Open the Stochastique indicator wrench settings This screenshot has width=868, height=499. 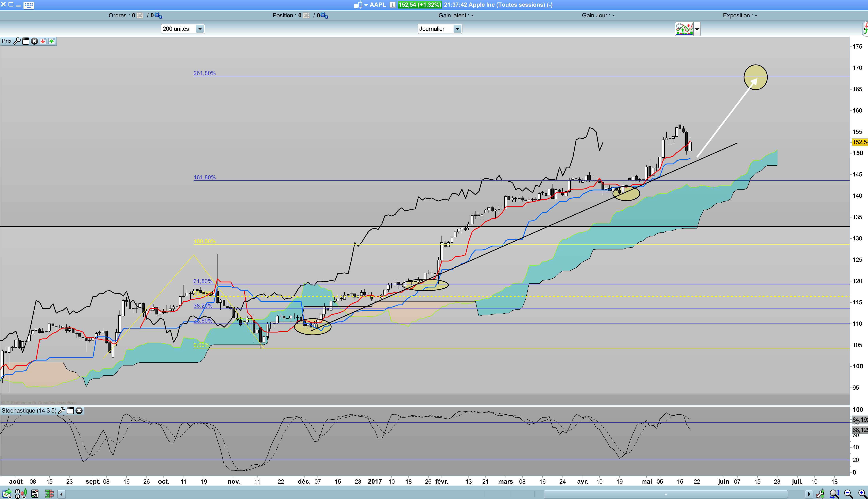pyautogui.click(x=62, y=411)
